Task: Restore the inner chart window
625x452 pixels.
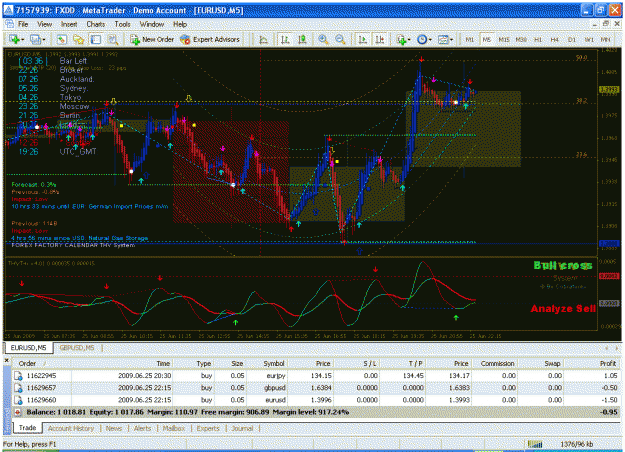Action: (x=606, y=24)
